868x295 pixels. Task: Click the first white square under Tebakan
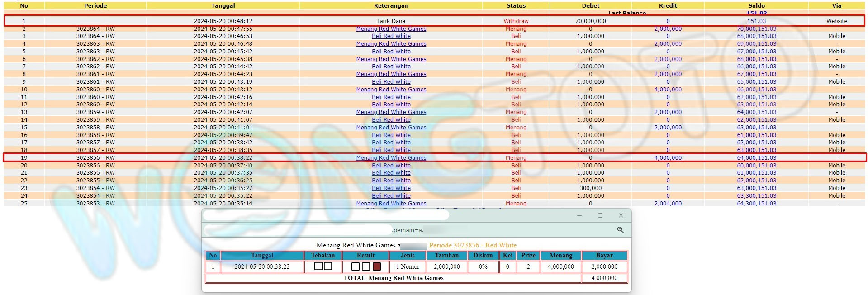318,266
